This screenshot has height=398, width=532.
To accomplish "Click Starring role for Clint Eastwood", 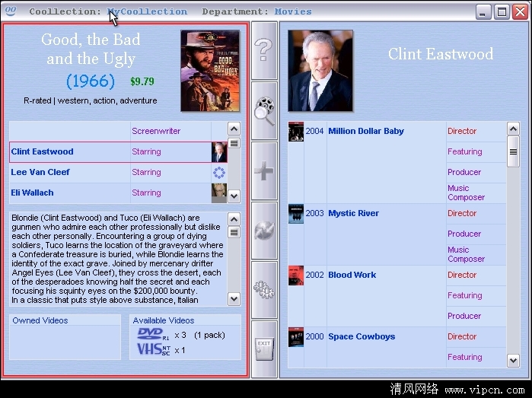I will coord(146,151).
